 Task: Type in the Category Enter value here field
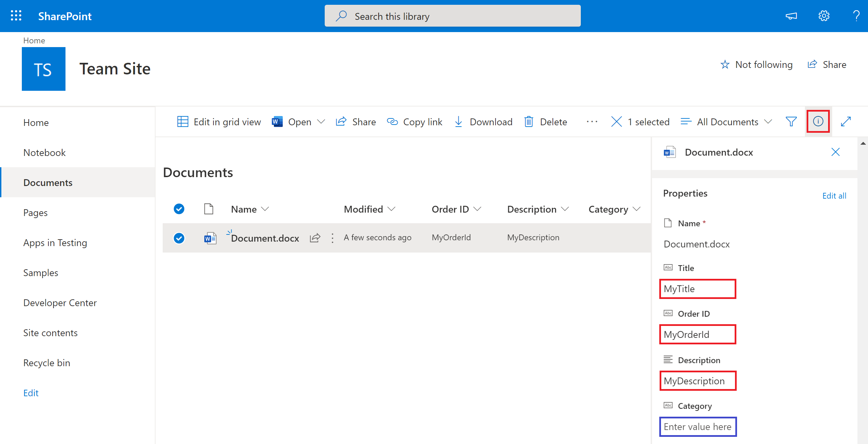(x=697, y=427)
